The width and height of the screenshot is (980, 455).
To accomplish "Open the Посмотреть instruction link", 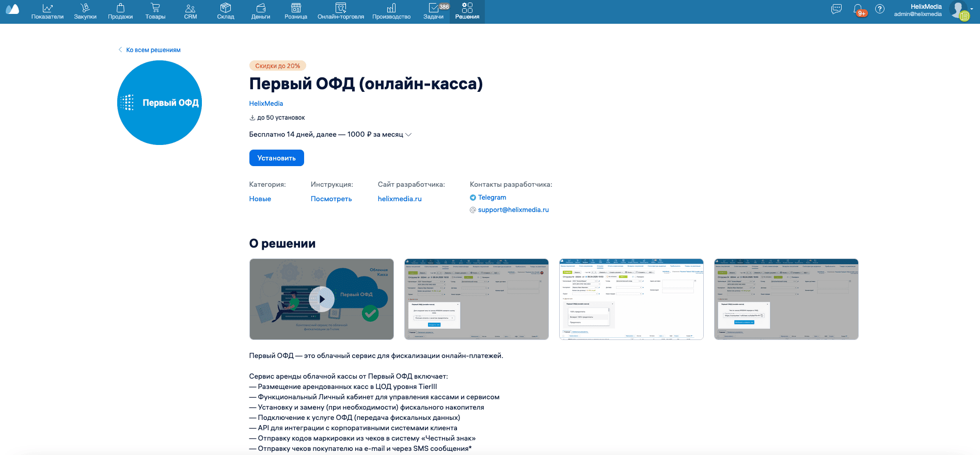I will click(x=331, y=199).
